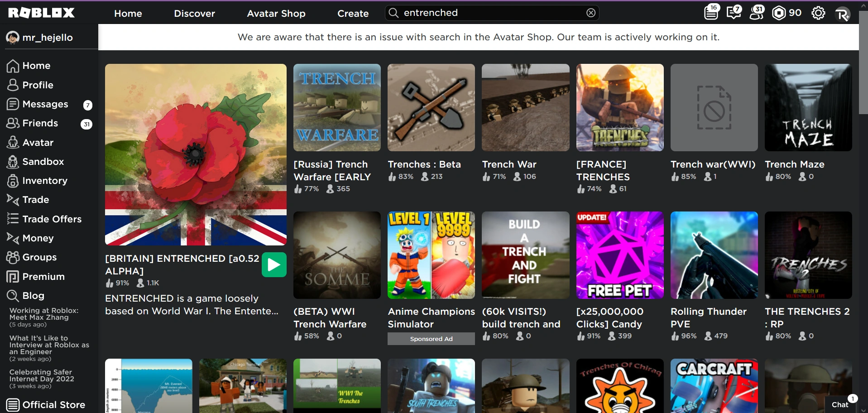The width and height of the screenshot is (868, 413).
Task: Play the BRITAIN ENTRENCHED game
Action: 273,264
